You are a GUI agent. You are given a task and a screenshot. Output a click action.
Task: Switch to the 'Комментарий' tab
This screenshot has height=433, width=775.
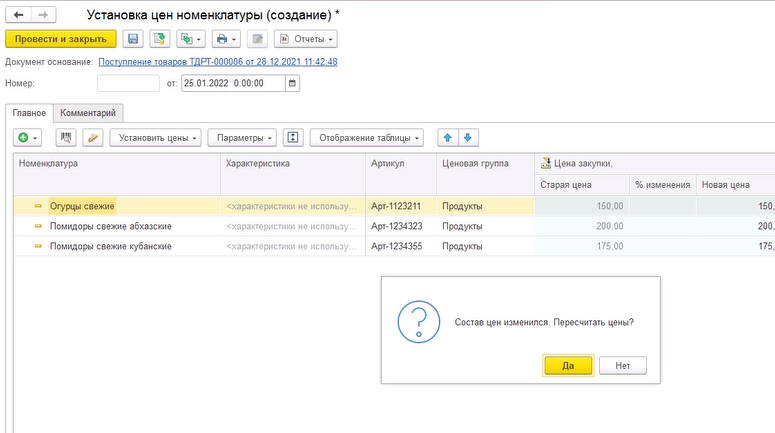[87, 113]
